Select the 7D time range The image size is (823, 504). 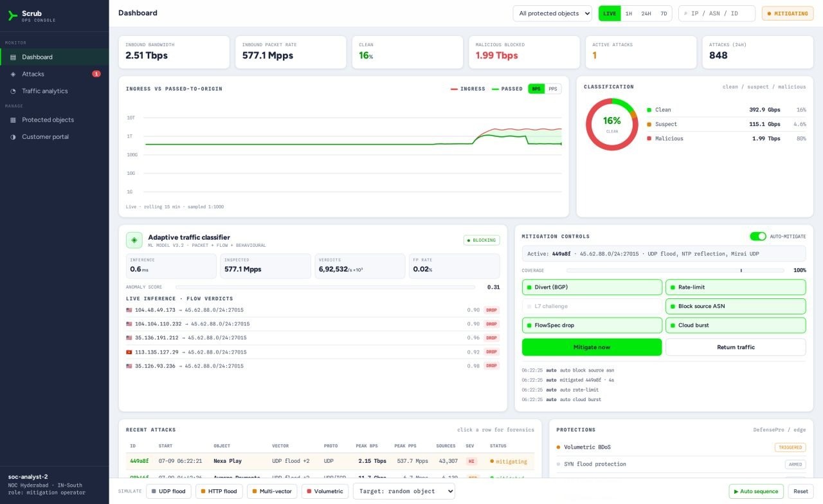(x=664, y=14)
